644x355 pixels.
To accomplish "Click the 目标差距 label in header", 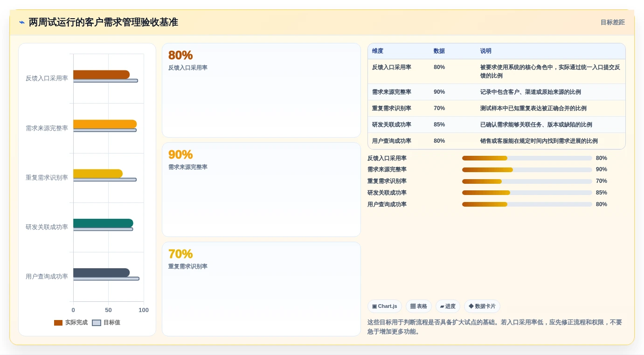I will [612, 22].
